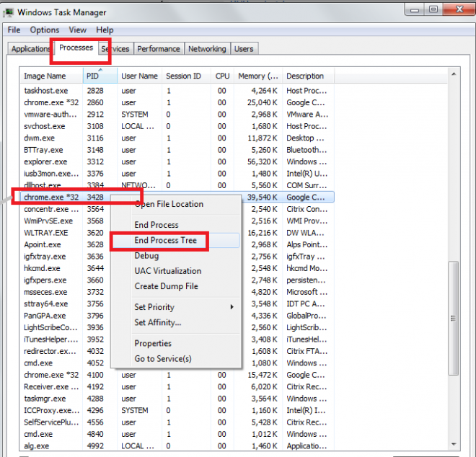476x457 pixels.
Task: Select chrome.exe *32 with PID 4100
Action: tap(177, 375)
